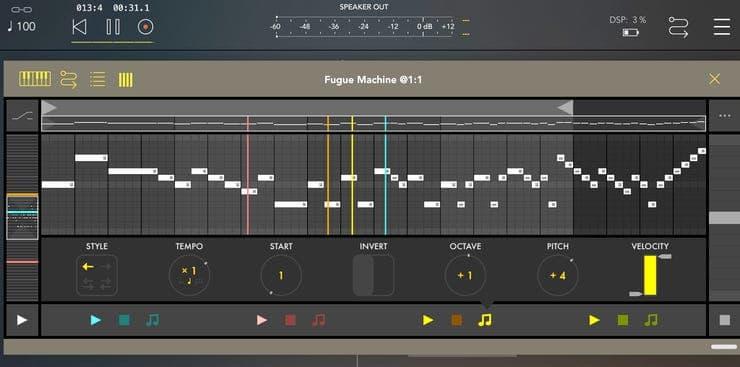Select the first long note in piano roll
Viewport: 740px width, 367px height.
(58, 184)
